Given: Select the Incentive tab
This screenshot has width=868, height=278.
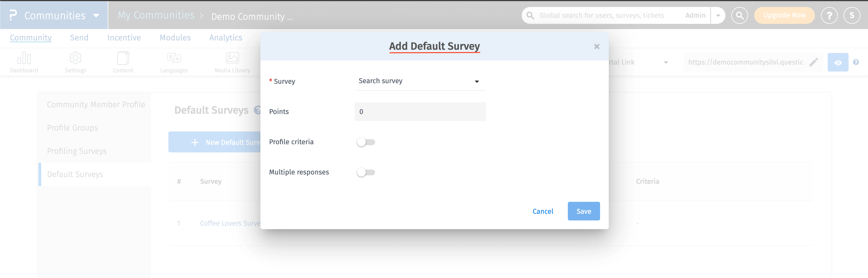Looking at the screenshot, I should point(124,38).
